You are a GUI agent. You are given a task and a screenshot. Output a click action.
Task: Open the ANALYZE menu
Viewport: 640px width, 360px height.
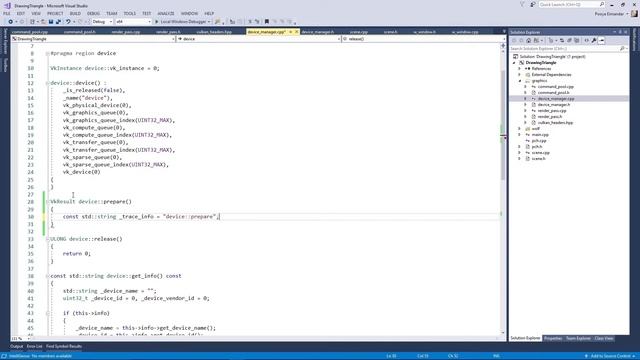coord(166,13)
